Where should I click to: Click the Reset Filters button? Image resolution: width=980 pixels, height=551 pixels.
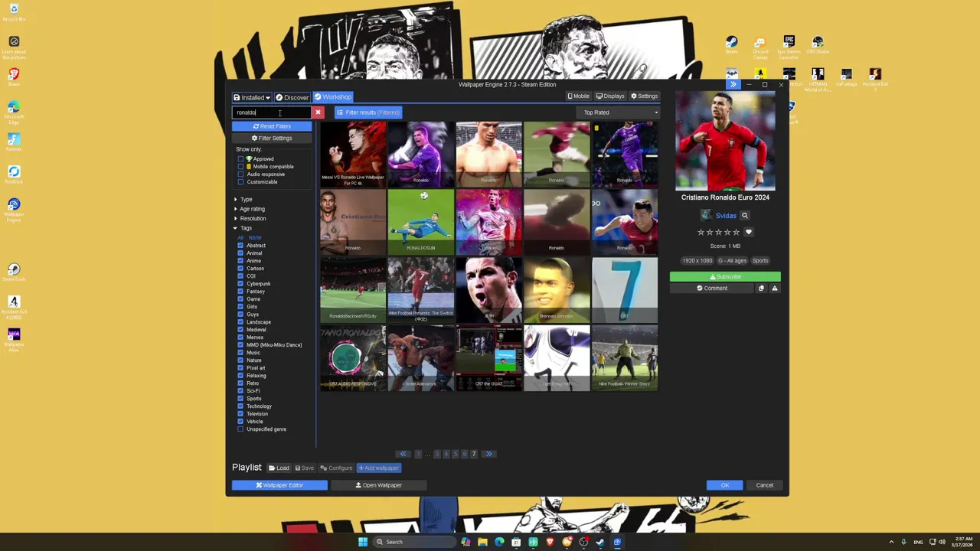[272, 126]
